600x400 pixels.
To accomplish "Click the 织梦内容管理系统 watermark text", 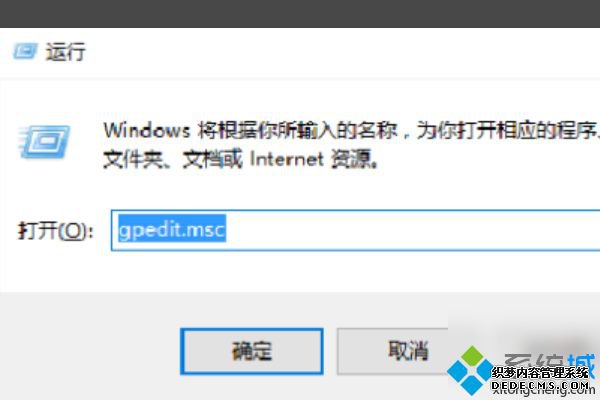I will coord(540,372).
